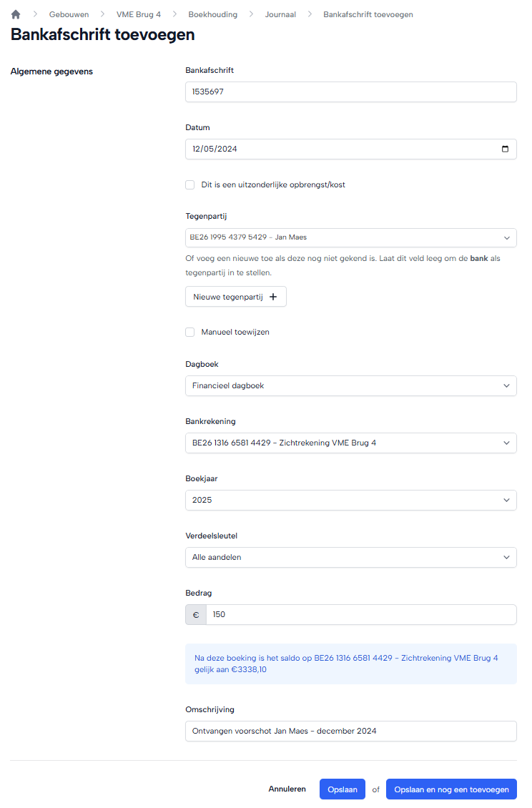Go to Gebouwen in the breadcrumb

click(69, 14)
